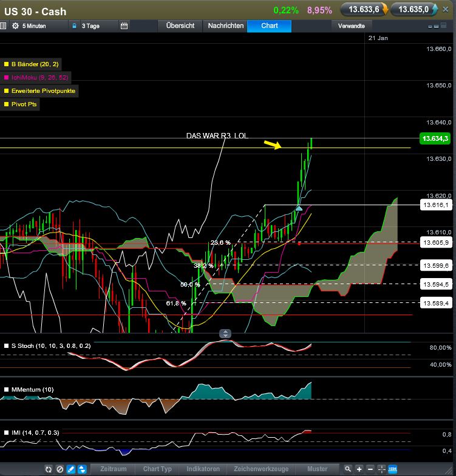The height and width of the screenshot is (476, 456).
Task: Toggle the Pivot Pts indicator
Action: [x=25, y=104]
